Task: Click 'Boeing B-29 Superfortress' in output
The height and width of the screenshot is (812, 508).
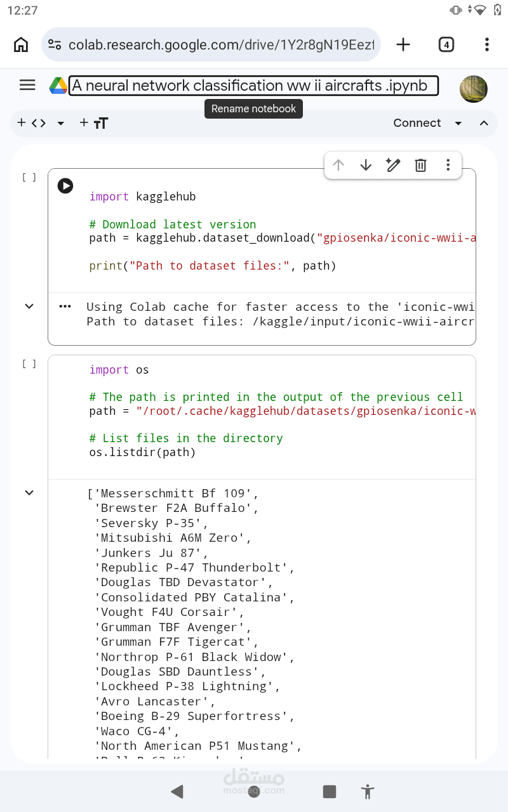Action: (194, 716)
